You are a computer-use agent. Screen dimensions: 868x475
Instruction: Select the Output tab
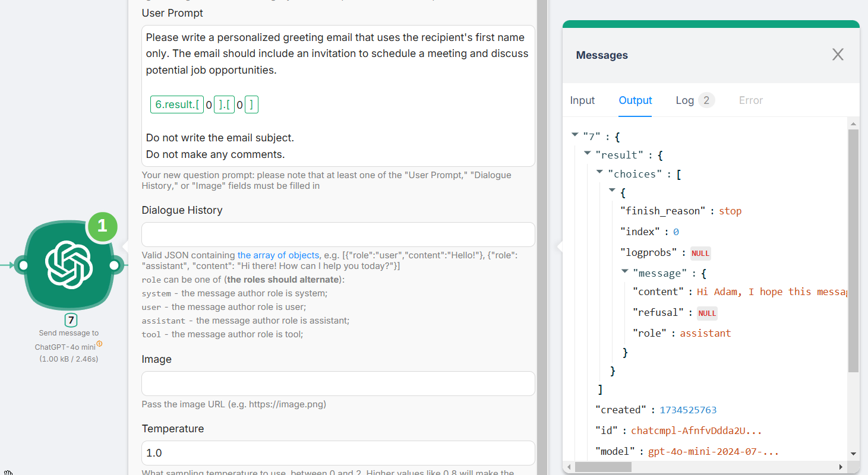pyautogui.click(x=635, y=100)
